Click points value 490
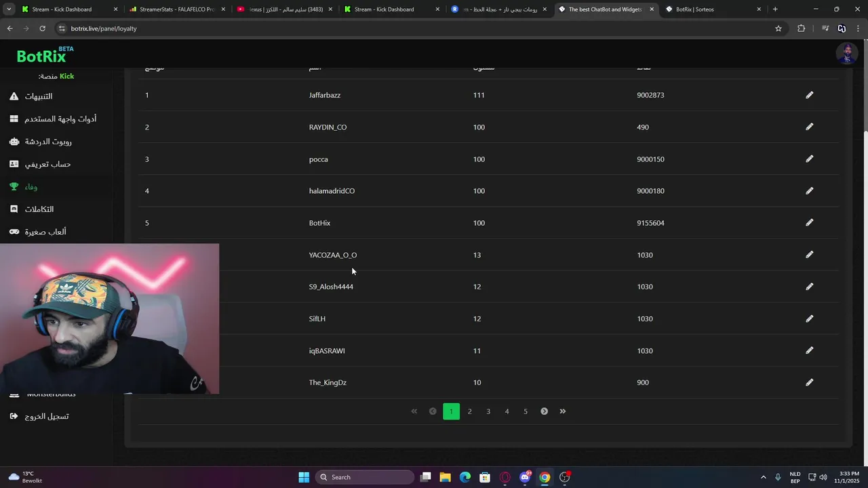The height and width of the screenshot is (488, 868). (x=643, y=127)
